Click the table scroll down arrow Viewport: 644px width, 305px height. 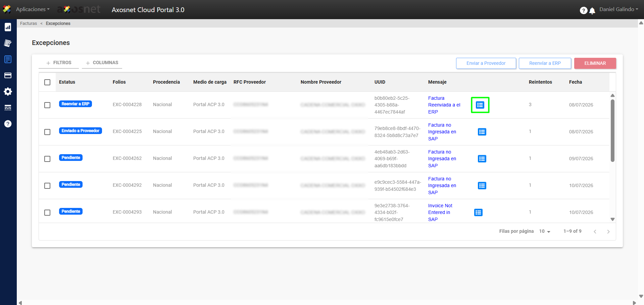point(612,219)
